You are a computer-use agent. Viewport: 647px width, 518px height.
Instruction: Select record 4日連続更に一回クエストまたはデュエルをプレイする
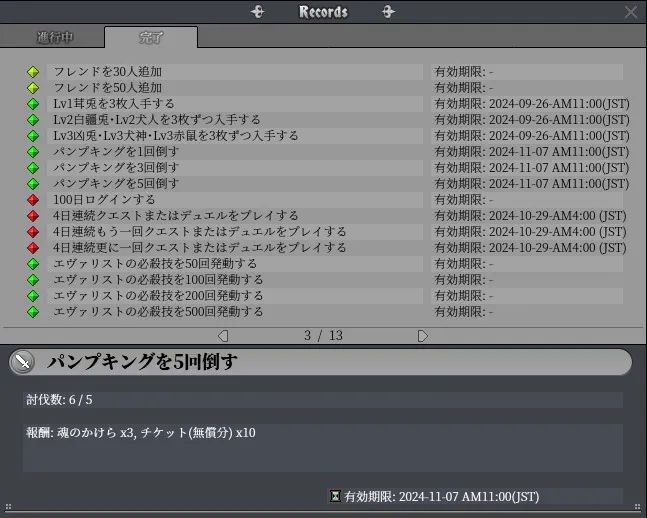[x=235, y=248]
